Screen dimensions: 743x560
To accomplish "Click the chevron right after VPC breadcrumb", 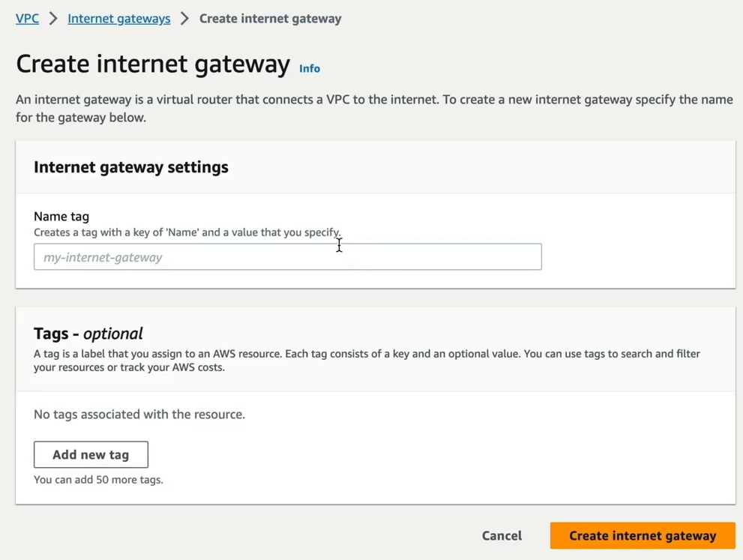I will [x=53, y=19].
